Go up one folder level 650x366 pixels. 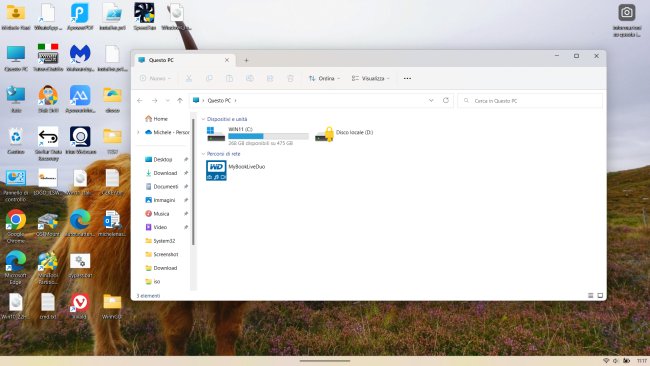(x=179, y=100)
